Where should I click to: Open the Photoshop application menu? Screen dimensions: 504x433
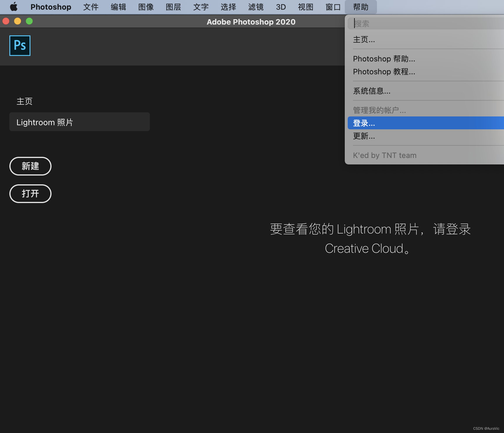point(51,7)
